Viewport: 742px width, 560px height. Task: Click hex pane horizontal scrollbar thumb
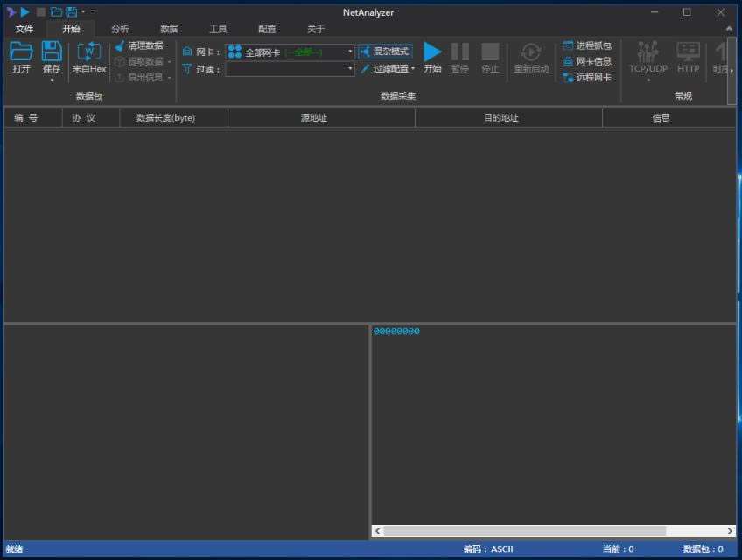tap(524, 531)
